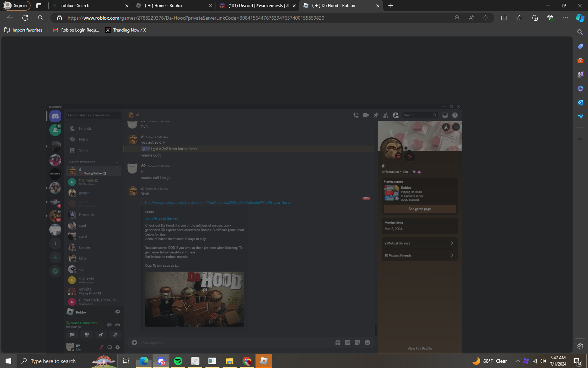The height and width of the screenshot is (368, 588).
Task: Open friend options on d's profile
Action: click(x=446, y=127)
